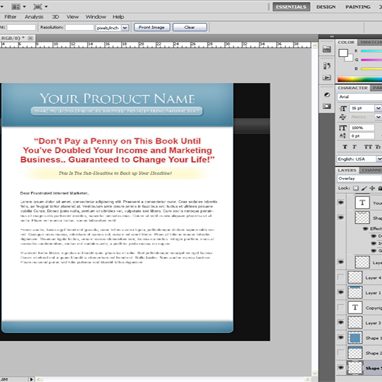Screen dimensions: 382x382
Task: Switch to the Color panel tab
Action: (x=346, y=42)
